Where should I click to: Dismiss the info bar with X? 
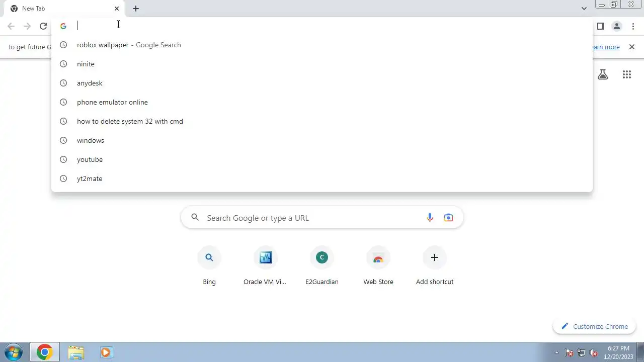pos(632,47)
